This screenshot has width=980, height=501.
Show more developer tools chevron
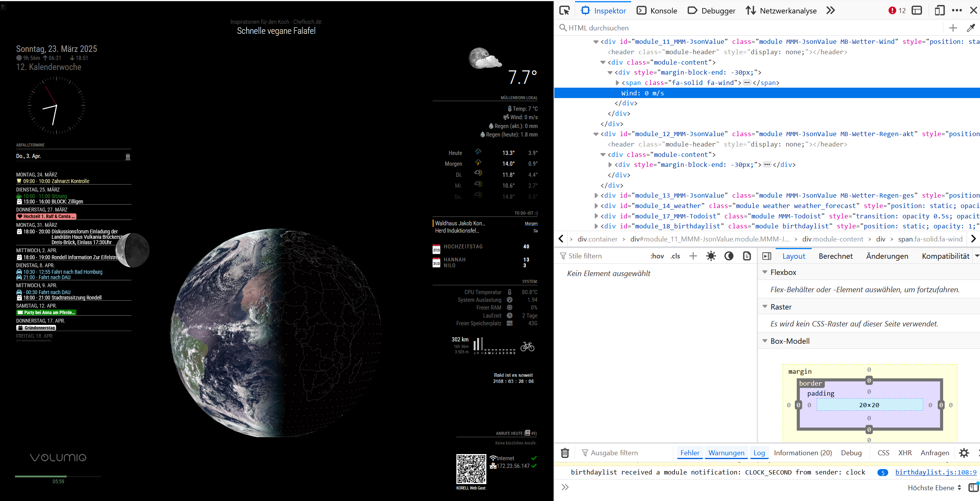coord(831,10)
